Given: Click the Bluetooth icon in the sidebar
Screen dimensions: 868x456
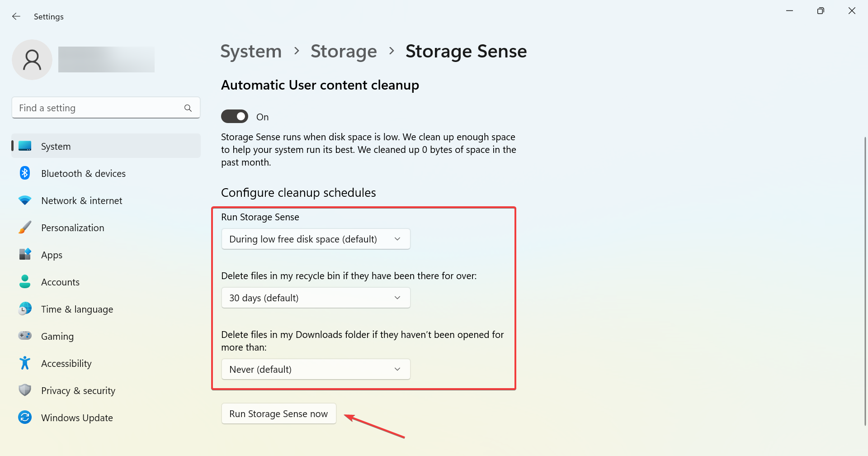Looking at the screenshot, I should point(25,173).
